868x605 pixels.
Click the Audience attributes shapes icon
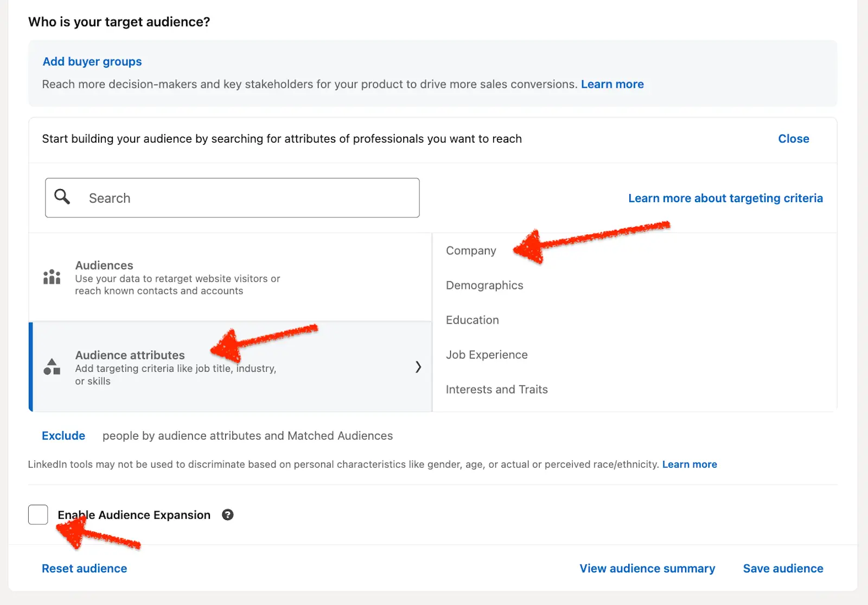(x=52, y=367)
